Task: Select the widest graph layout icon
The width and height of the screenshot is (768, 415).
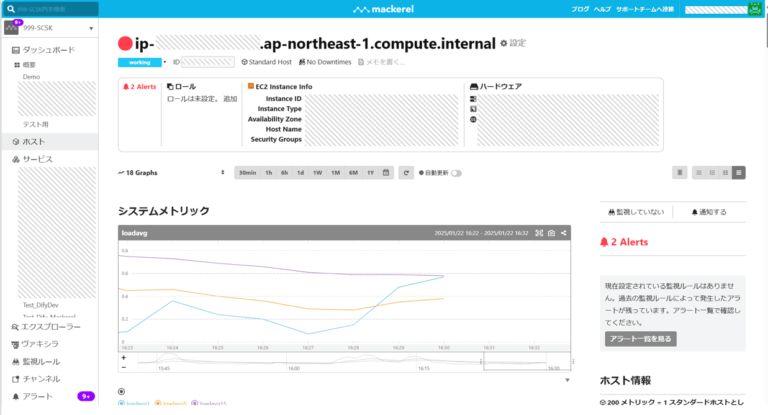Action: pyautogui.click(x=739, y=173)
